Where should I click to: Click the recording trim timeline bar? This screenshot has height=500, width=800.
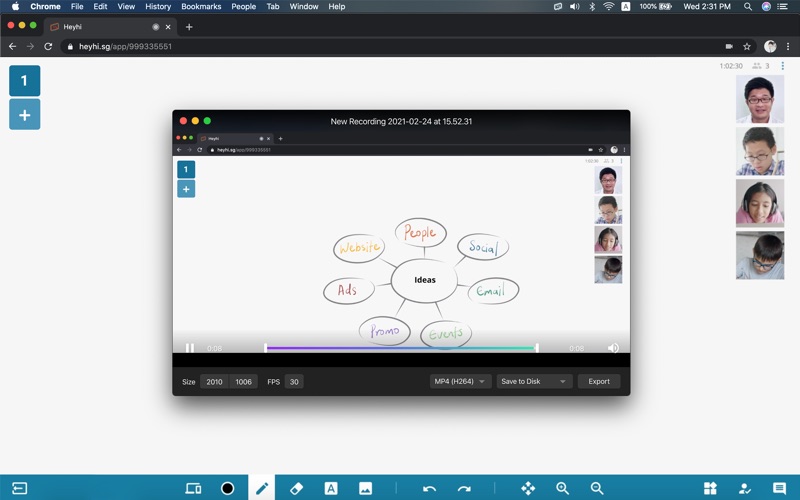pos(401,348)
